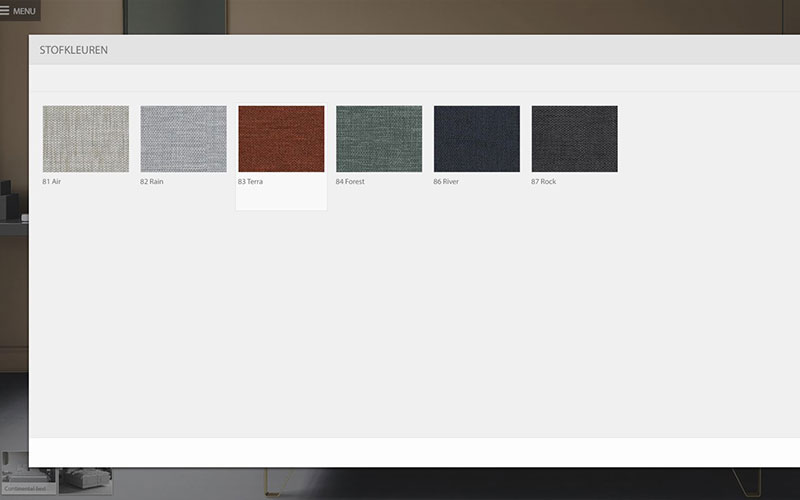Pick the 87 Rock charcoal fabric swatch
Image resolution: width=800 pixels, height=500 pixels.
coord(575,139)
